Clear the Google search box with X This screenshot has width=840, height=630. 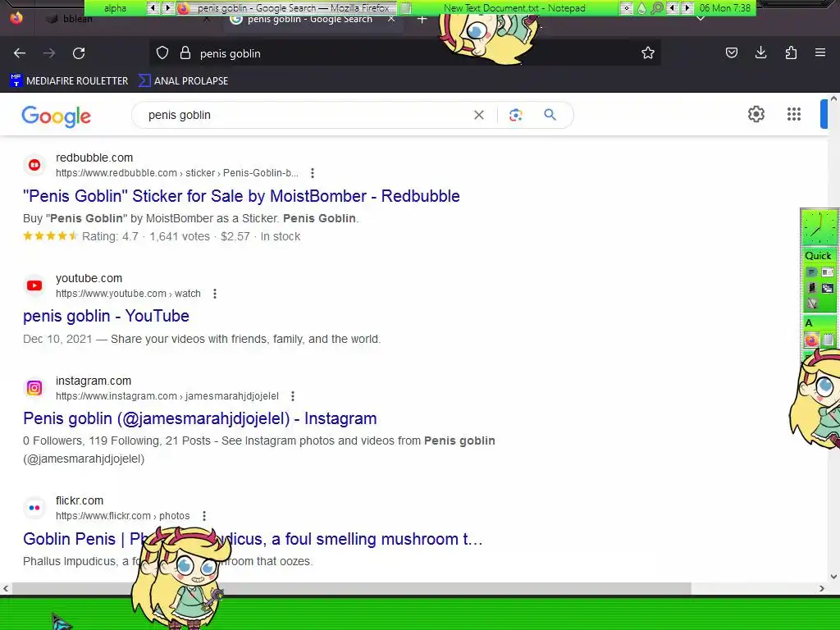[x=479, y=115]
